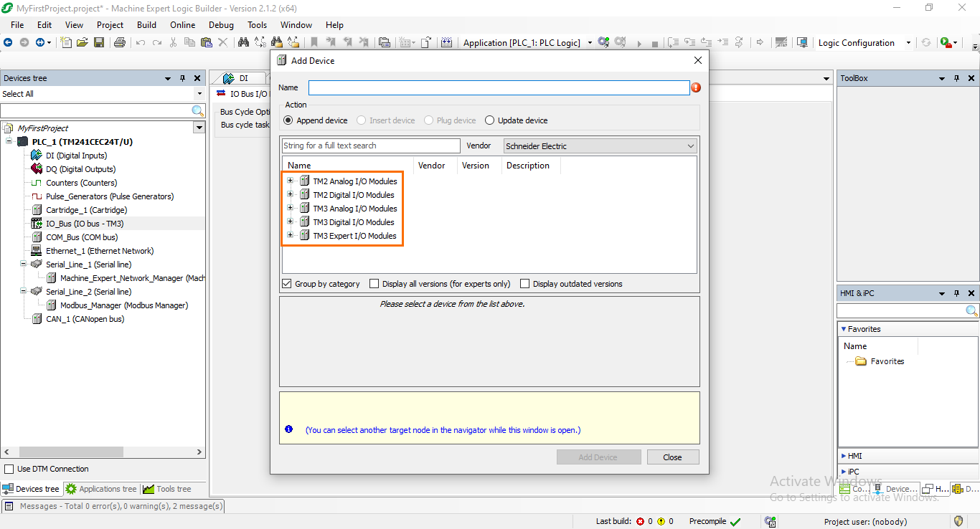Click the Login gear icon in toolbar
The height and width of the screenshot is (529, 980).
click(603, 43)
